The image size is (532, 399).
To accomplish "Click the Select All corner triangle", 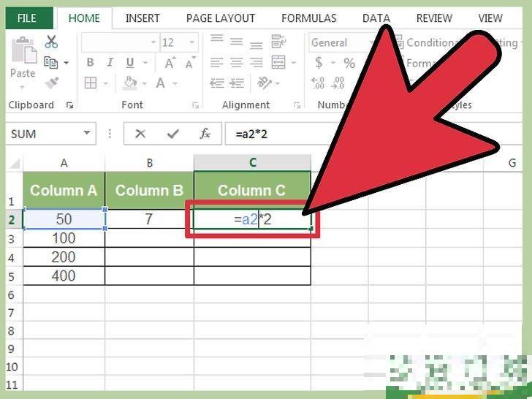I will click(x=15, y=164).
